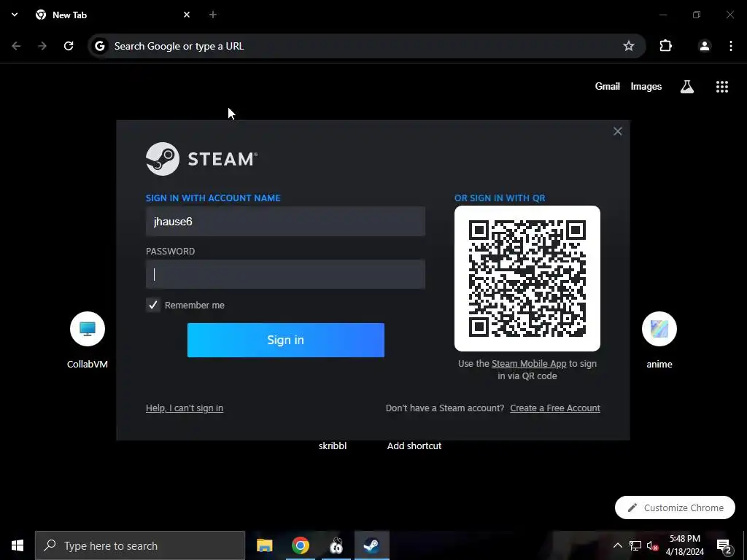Click Create a Free Account link
747x560 pixels.
point(555,408)
